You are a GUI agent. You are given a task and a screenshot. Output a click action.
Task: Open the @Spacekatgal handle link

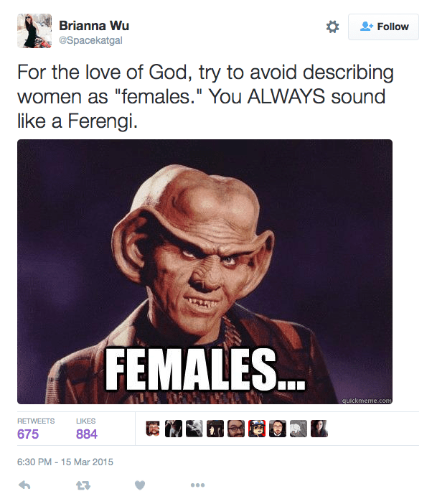coord(90,41)
